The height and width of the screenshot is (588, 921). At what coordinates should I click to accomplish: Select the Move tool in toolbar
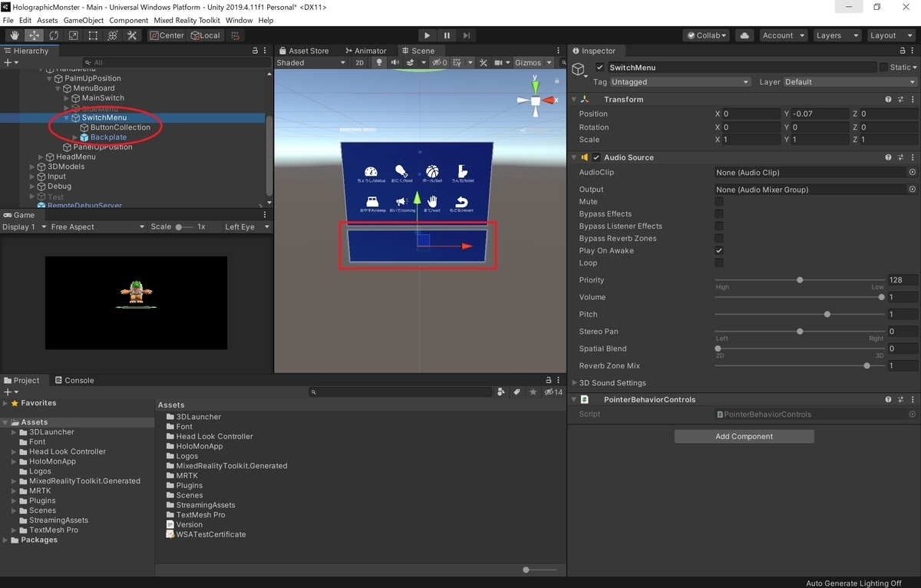point(35,35)
